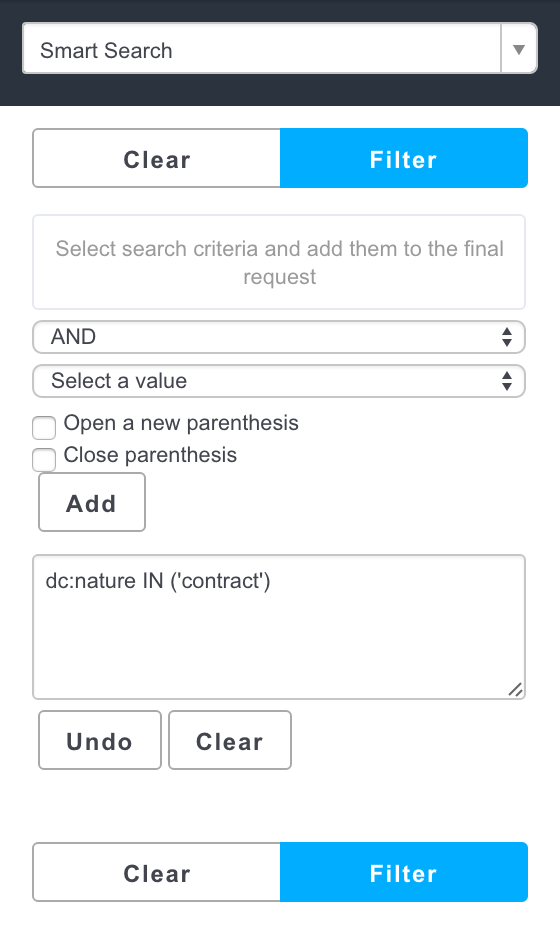Open the 'Select a value' dropdown
This screenshot has height=944, width=560.
[x=279, y=381]
